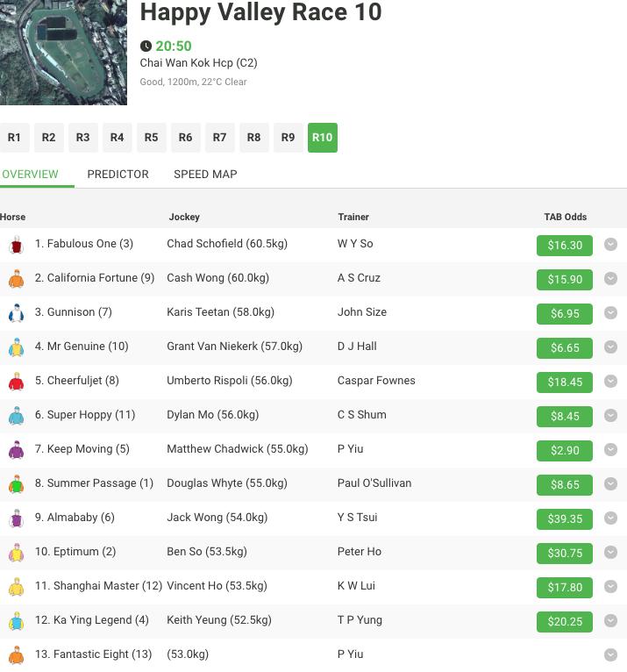Viewport: 627px width, 672px height.
Task: Click Eptimum's pink silk icon
Action: point(16,553)
